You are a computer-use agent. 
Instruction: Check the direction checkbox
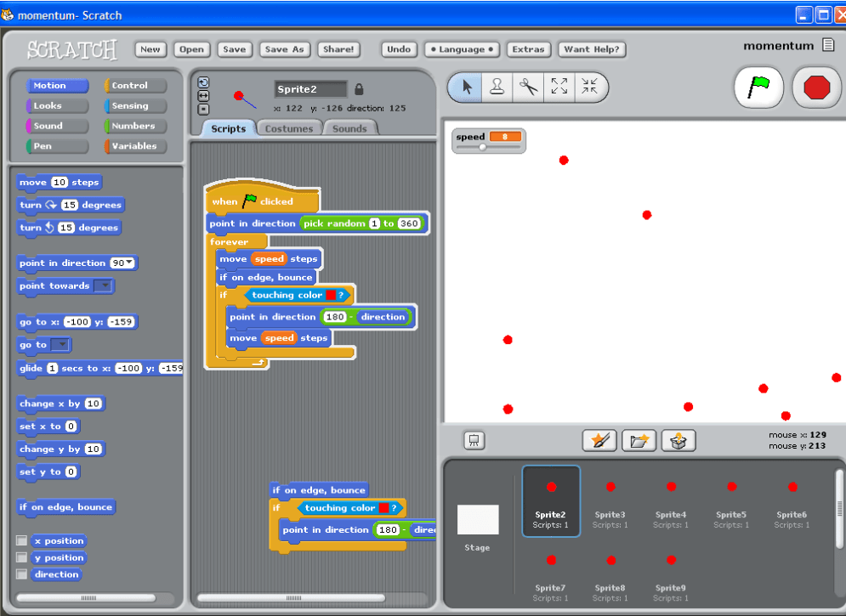[21, 574]
